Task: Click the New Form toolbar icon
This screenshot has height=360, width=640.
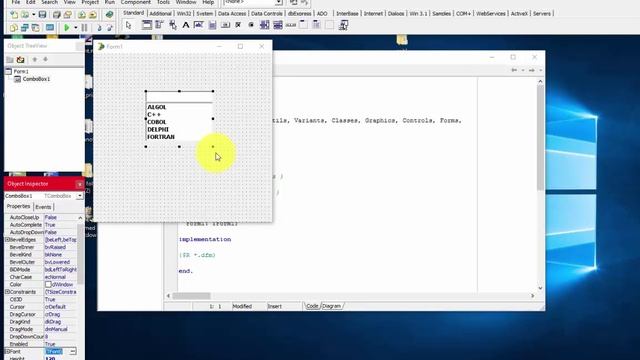Action: click(x=50, y=28)
